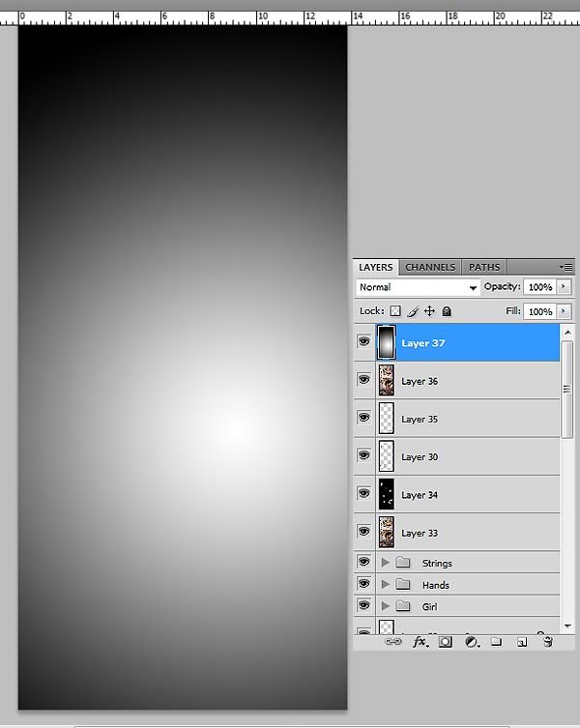Click the lock transparent pixels icon

(x=395, y=311)
